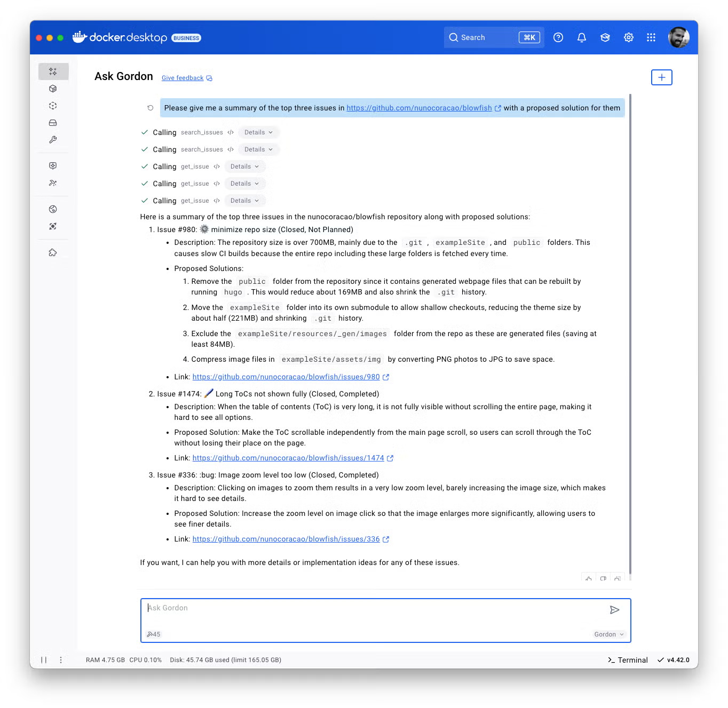Open Containers cube icon in sidebar
The image size is (728, 708).
coord(53,89)
